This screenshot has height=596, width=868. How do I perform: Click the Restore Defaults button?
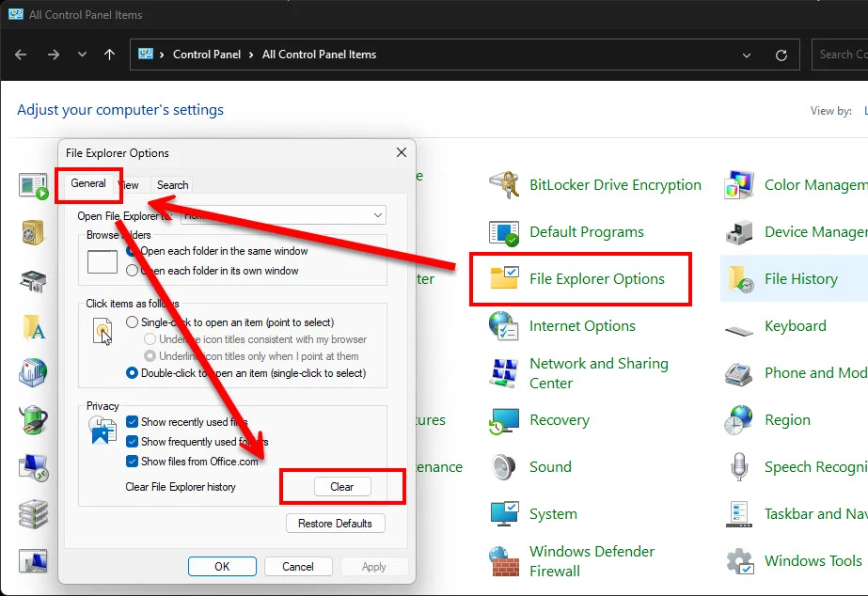(x=335, y=523)
